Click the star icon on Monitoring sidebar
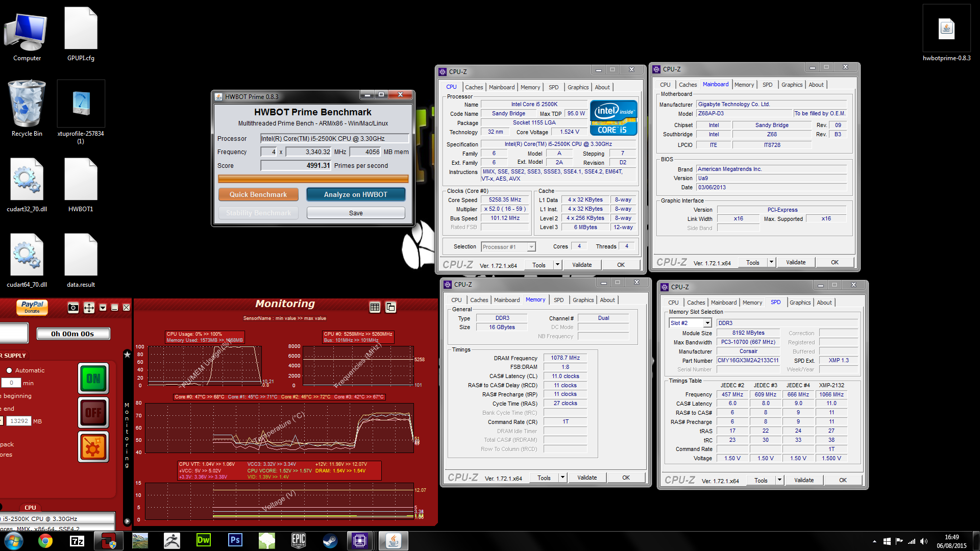Screen dimensions: 980x551 tap(127, 354)
